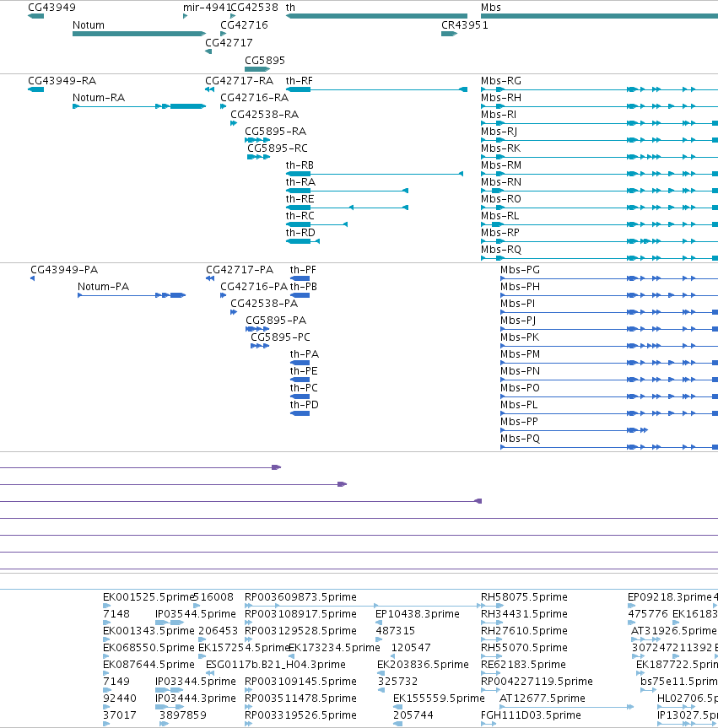Click the th-RB transcript label
This screenshot has height=728, width=718.
[x=300, y=165]
